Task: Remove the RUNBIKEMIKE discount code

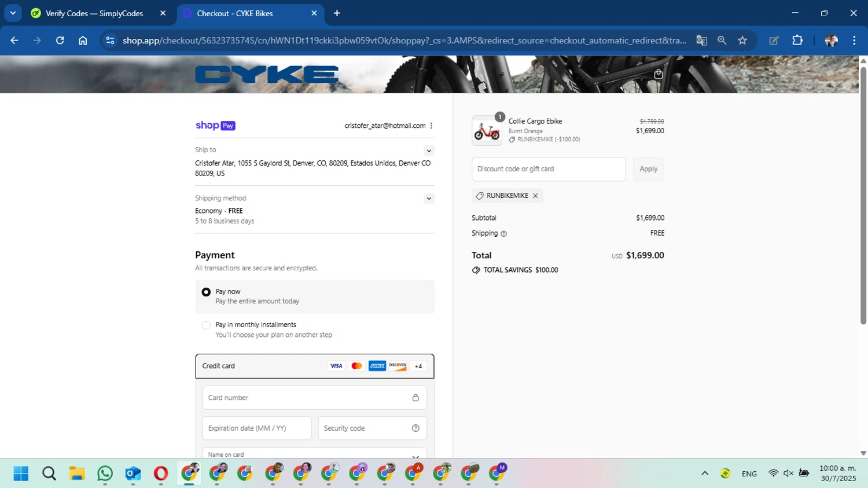Action: (536, 196)
